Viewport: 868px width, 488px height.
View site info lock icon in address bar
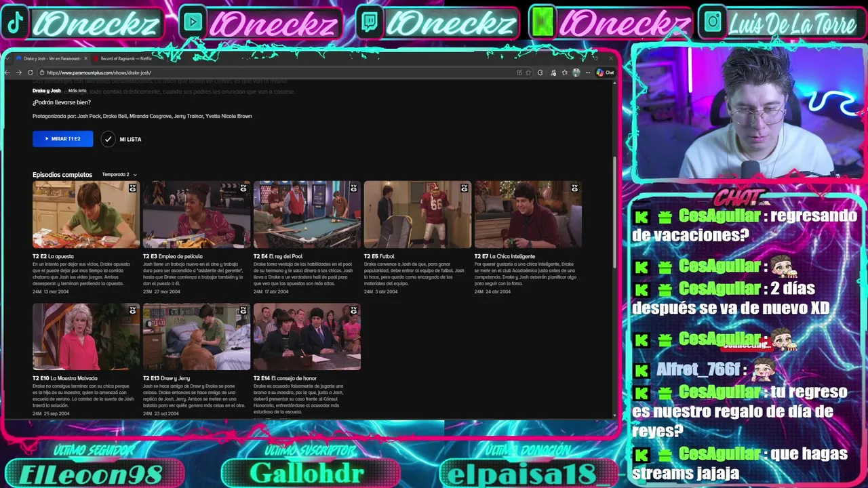(41, 73)
